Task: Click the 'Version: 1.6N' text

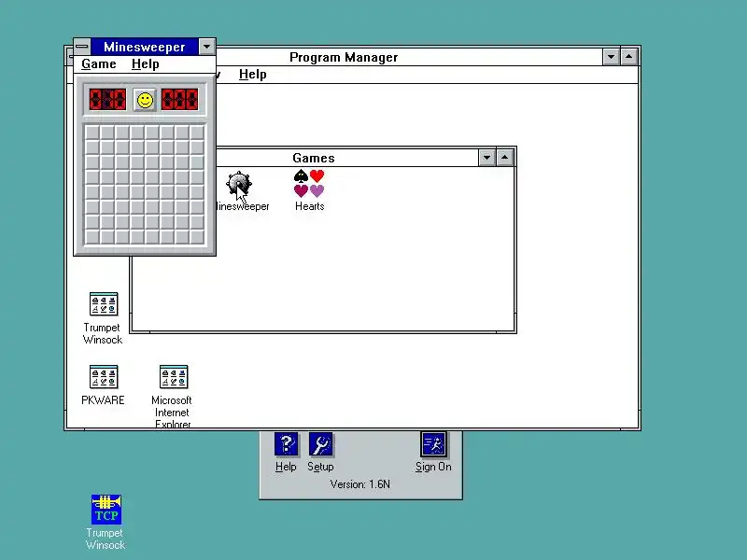Action: (x=360, y=484)
